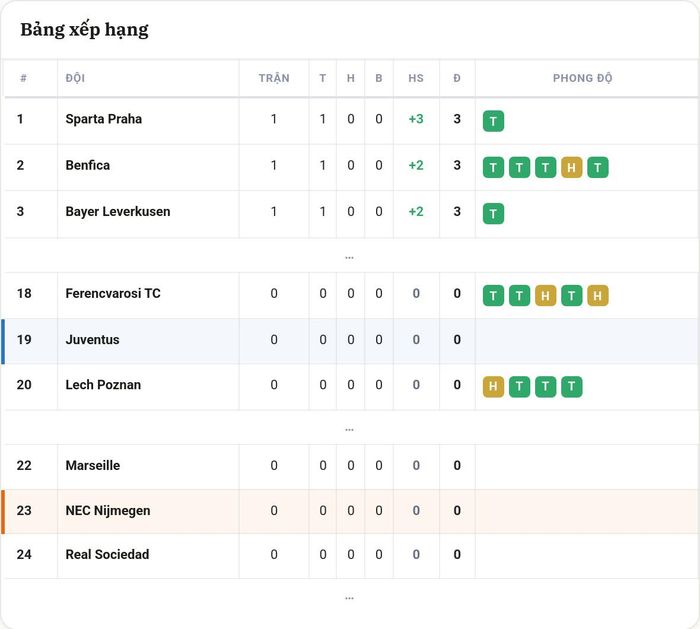Click Sparta Praha's green T form badge

pyautogui.click(x=493, y=121)
